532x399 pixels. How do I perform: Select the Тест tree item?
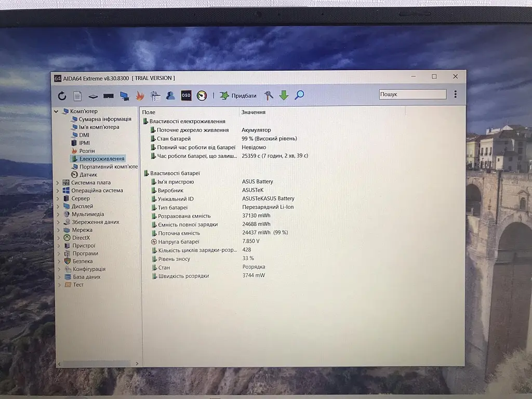tap(78, 285)
